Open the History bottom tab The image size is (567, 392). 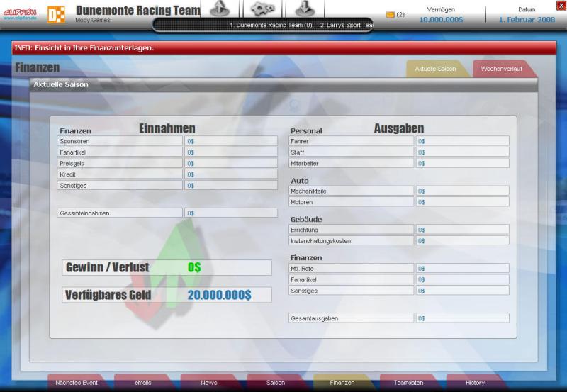coord(475,383)
